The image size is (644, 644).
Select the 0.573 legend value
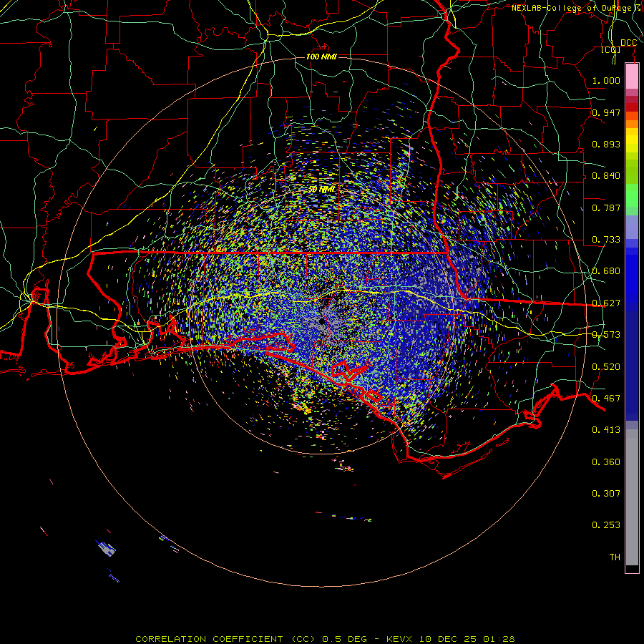[606, 335]
